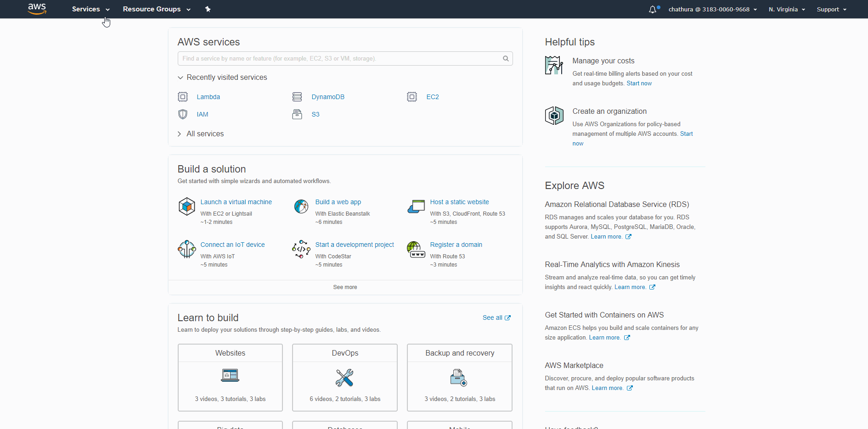
Task: Click the Lambda service icon
Action: [x=183, y=97]
